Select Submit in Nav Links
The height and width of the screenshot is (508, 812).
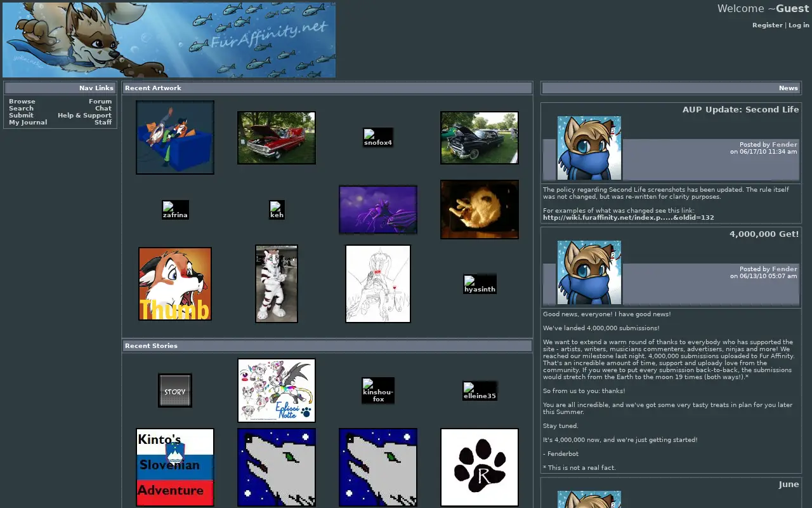pyautogui.click(x=21, y=116)
